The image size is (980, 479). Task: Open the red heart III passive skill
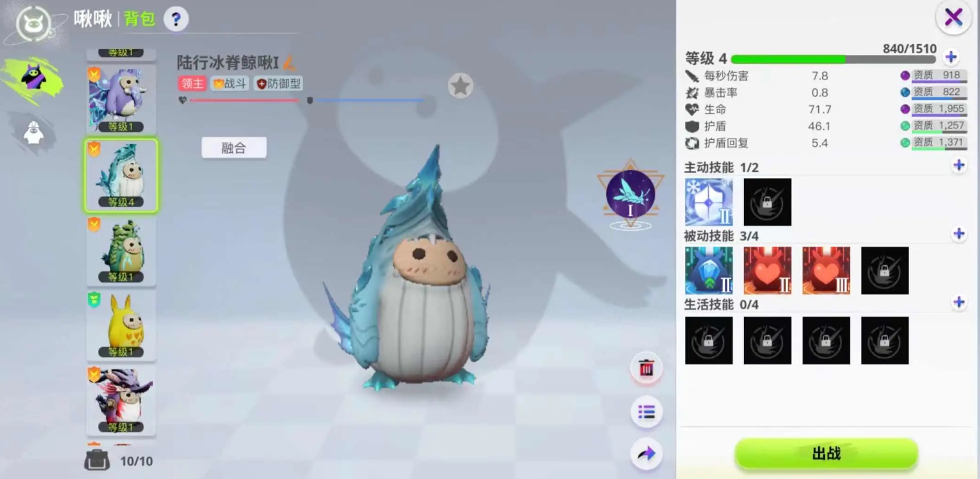tap(826, 271)
